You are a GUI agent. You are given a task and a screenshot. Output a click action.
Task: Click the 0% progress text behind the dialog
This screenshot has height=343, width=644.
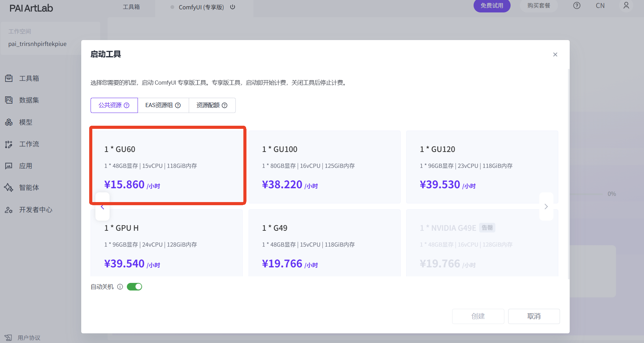pos(612,194)
